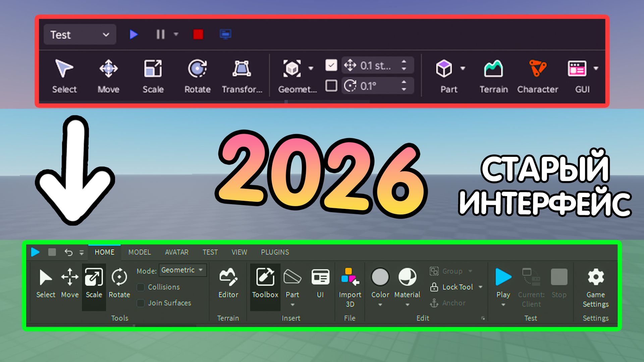Activate the Move tool in the old ribbon
This screenshot has width=644, height=362.
tap(70, 284)
